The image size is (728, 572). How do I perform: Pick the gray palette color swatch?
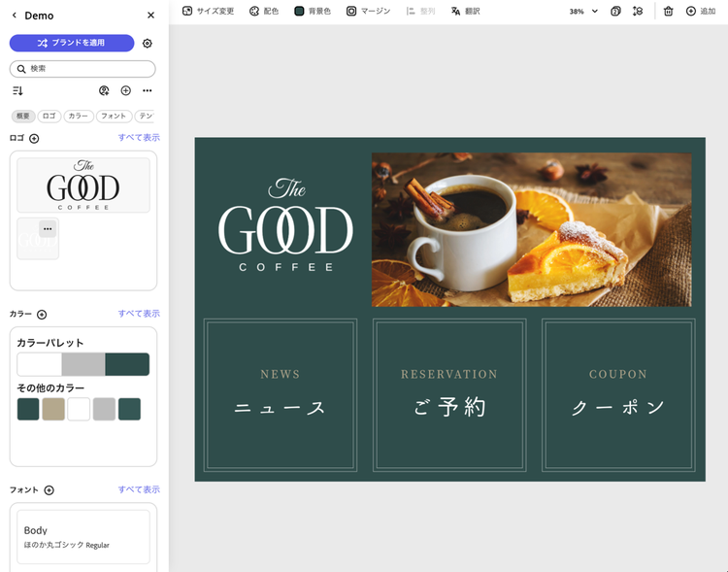coord(83,364)
